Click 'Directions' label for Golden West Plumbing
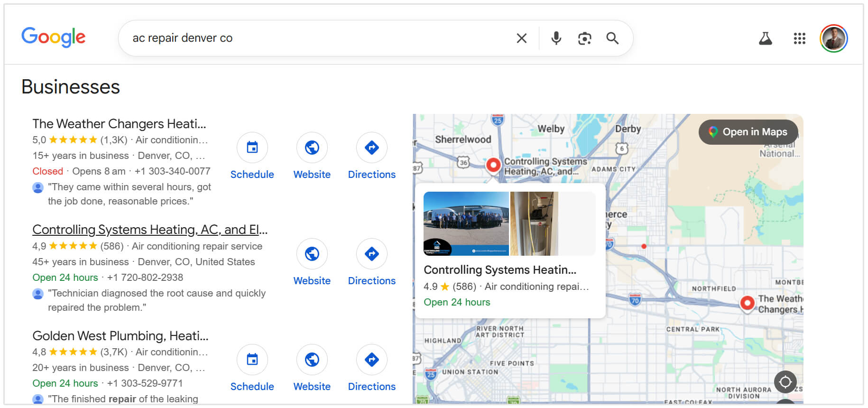 (x=372, y=387)
